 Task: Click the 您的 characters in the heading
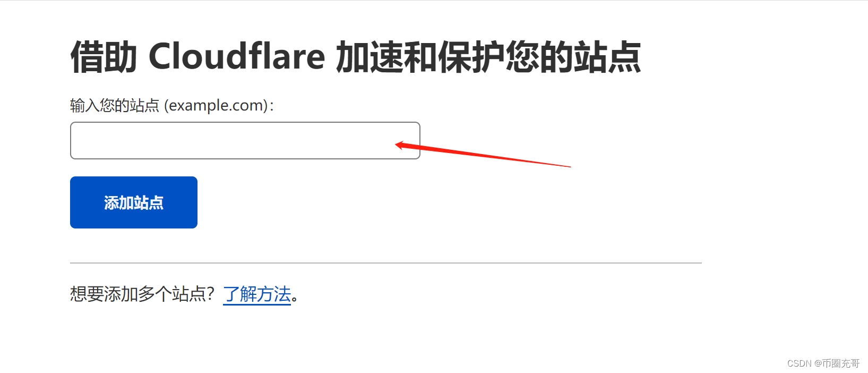(x=540, y=57)
